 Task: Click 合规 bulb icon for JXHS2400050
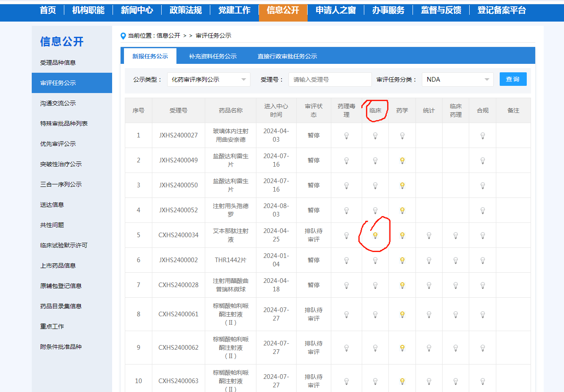point(483,186)
